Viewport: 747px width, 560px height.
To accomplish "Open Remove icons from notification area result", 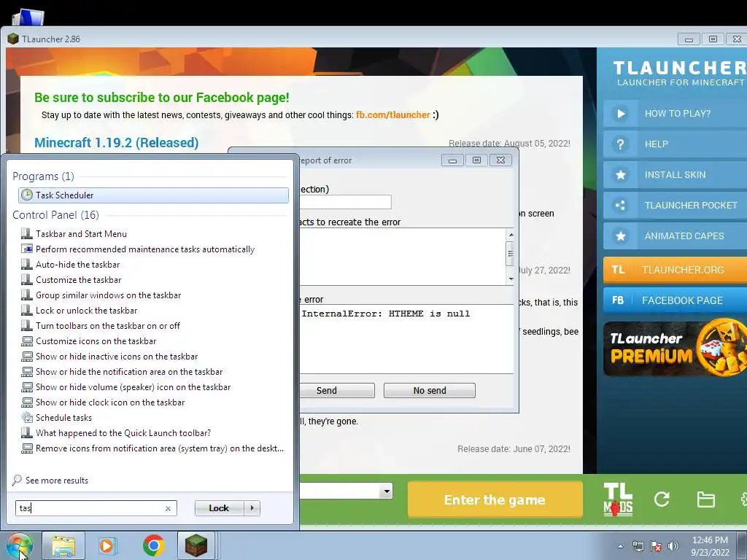I will click(x=159, y=448).
